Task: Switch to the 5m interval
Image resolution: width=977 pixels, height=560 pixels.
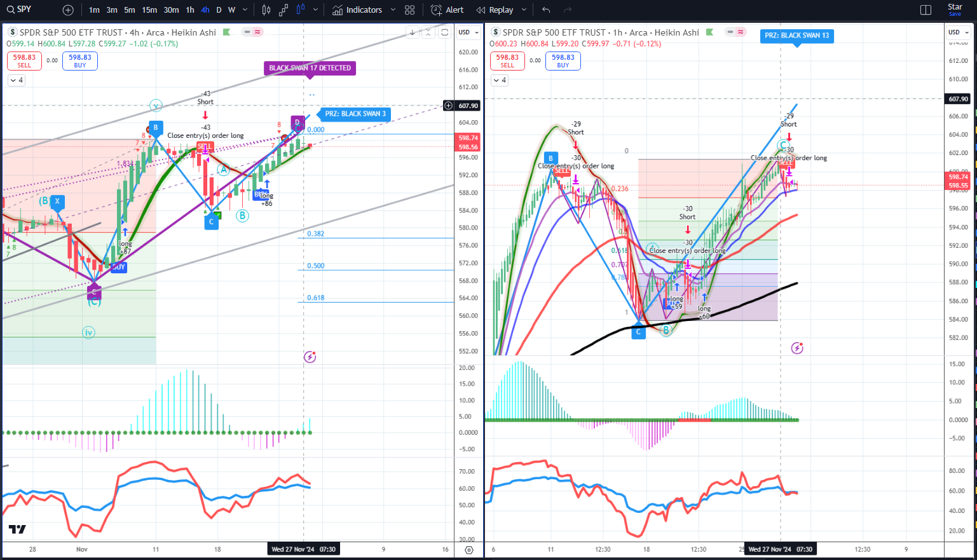Action: [x=130, y=10]
